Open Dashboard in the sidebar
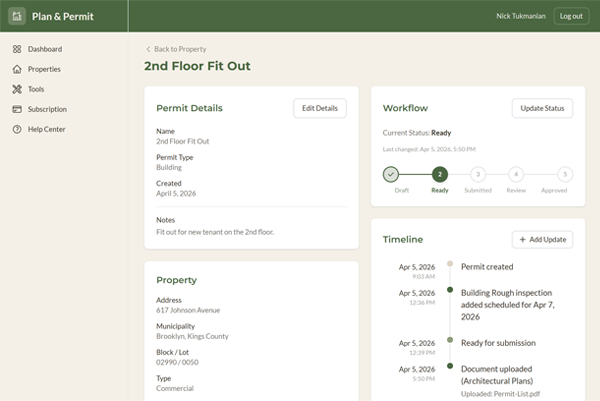 coord(45,49)
